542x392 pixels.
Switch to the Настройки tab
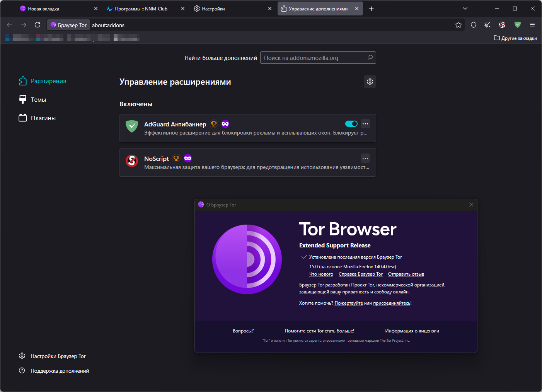[x=232, y=9]
